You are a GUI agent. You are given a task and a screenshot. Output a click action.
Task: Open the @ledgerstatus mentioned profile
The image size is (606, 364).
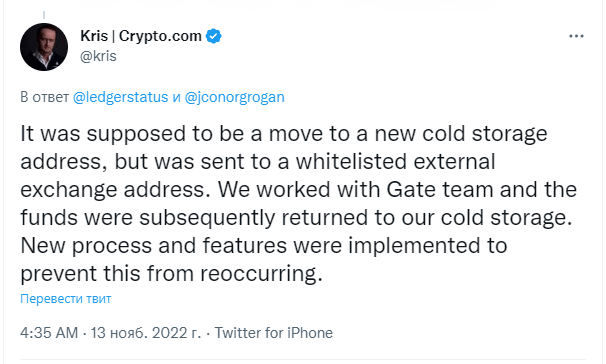[x=121, y=97]
